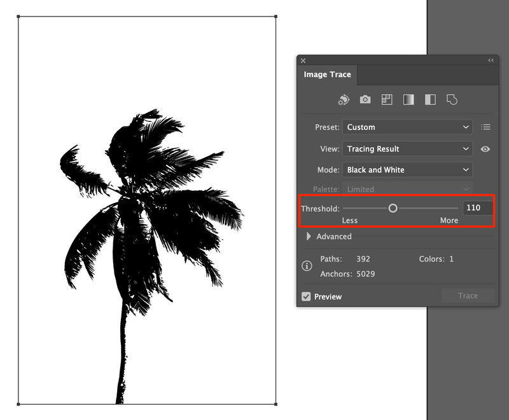
Task: Select the Image Trace panel tab
Action: click(x=327, y=74)
